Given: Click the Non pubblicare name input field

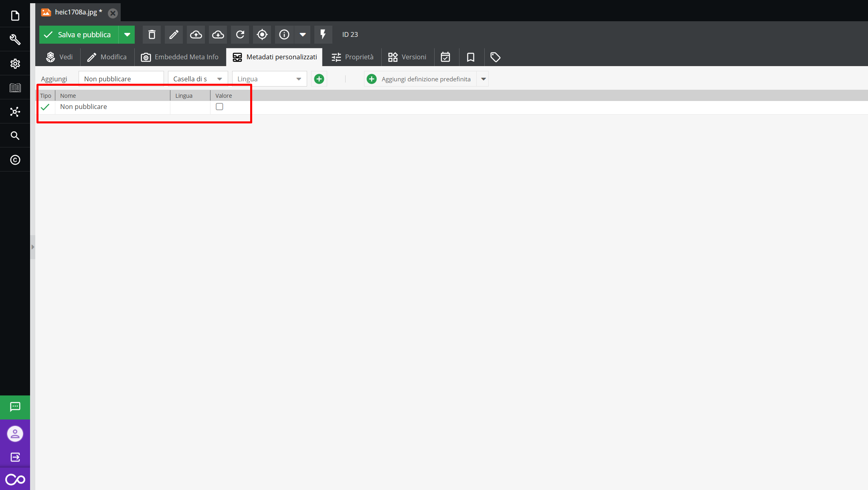Looking at the screenshot, I should [121, 79].
